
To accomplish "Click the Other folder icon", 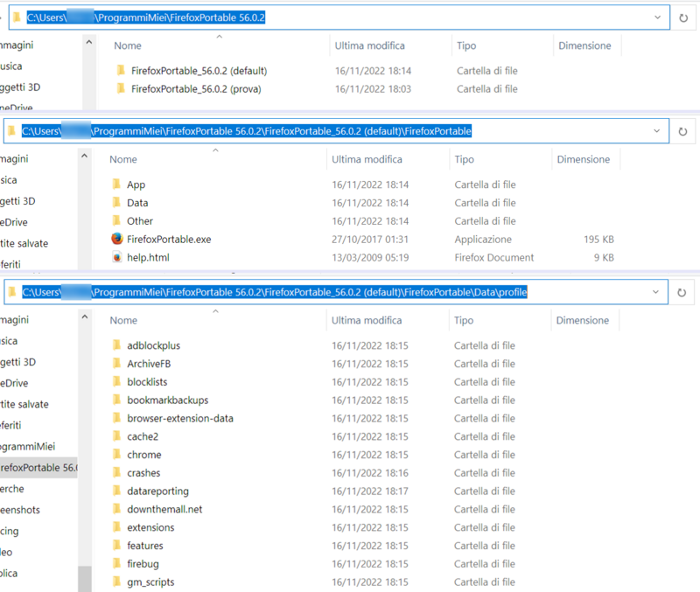I will 116,220.
